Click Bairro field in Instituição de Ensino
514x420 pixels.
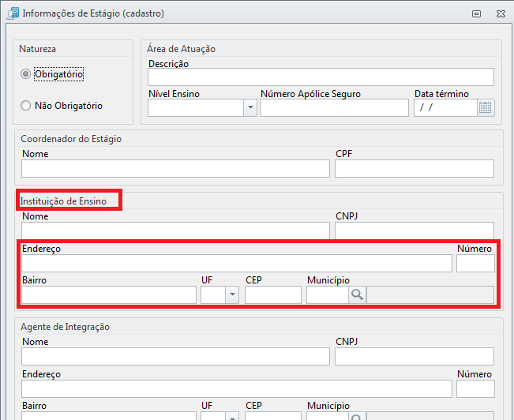coord(109,294)
